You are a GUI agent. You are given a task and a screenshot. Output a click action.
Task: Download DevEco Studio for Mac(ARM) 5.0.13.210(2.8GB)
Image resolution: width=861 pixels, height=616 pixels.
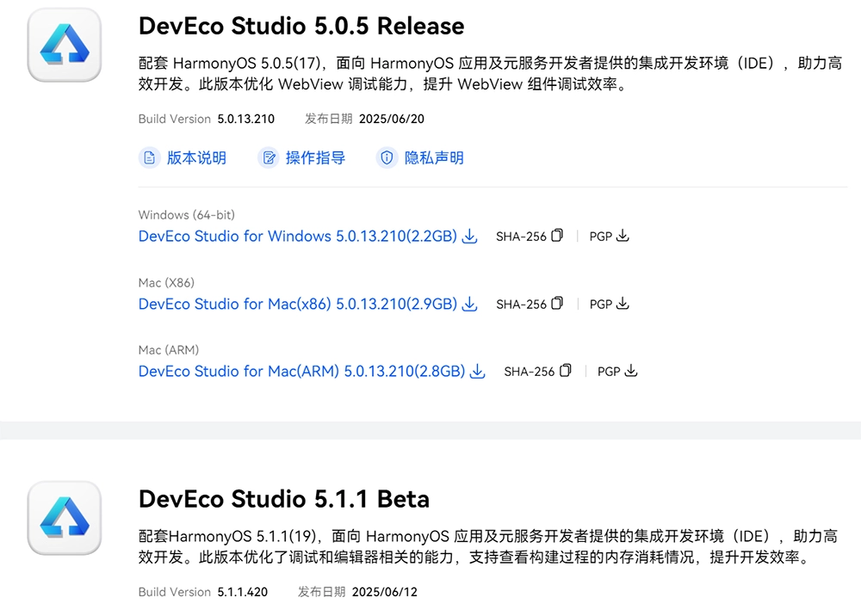[302, 372]
